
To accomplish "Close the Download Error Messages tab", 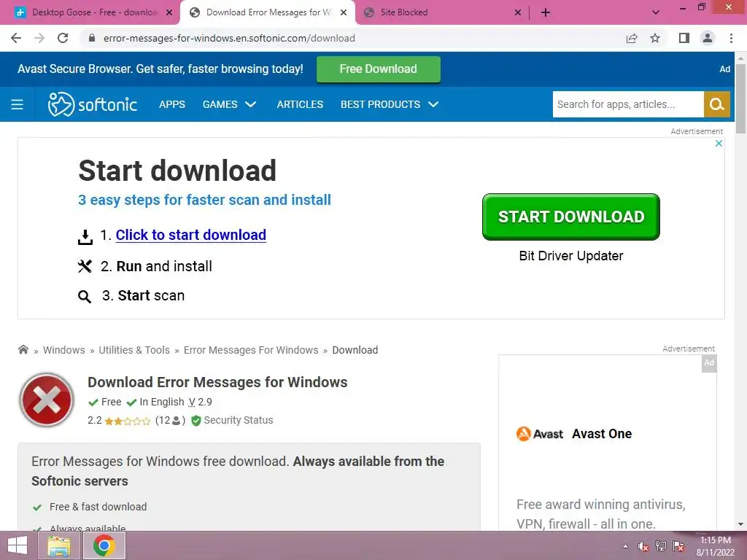I will (x=344, y=12).
